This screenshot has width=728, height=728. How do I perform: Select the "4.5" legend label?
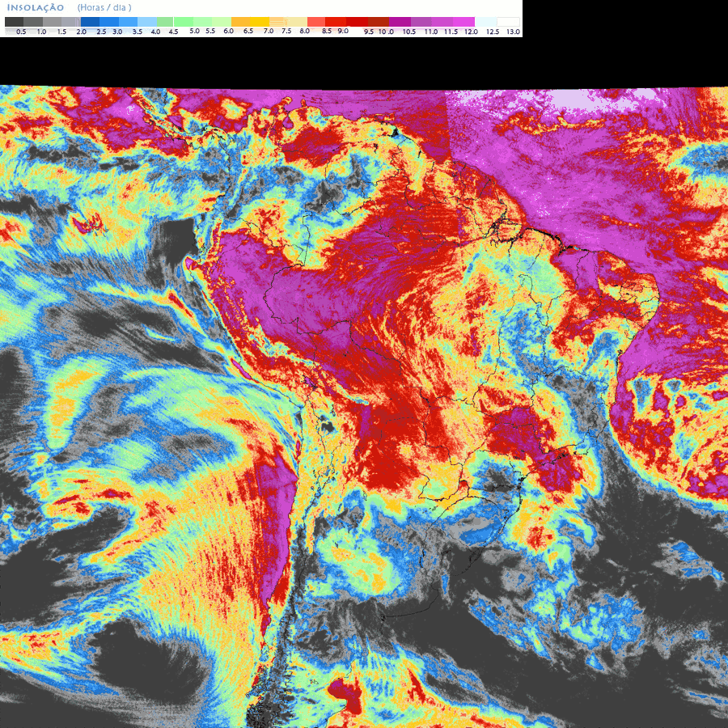coord(173,32)
